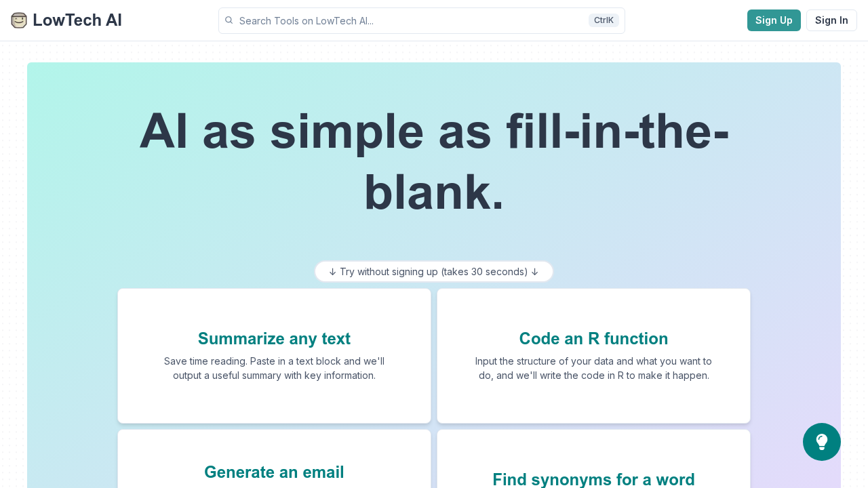Focus the 'Search Tools on LowTech AI' field

pyautogui.click(x=407, y=21)
